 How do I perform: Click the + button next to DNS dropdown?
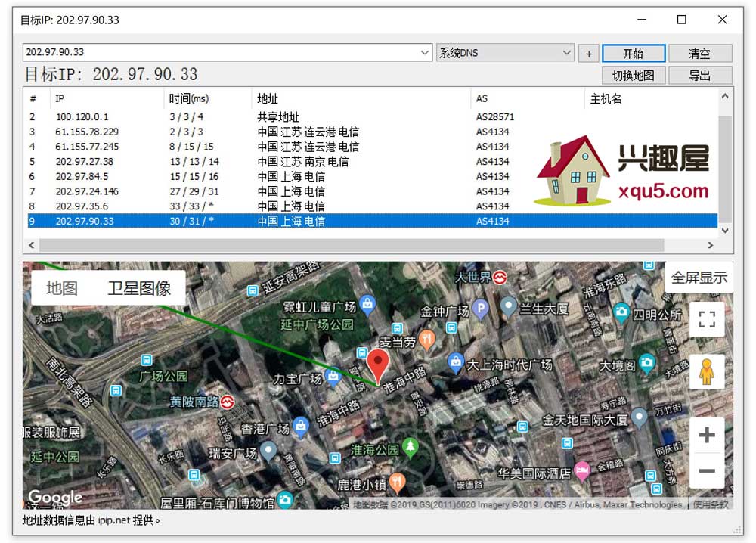589,54
